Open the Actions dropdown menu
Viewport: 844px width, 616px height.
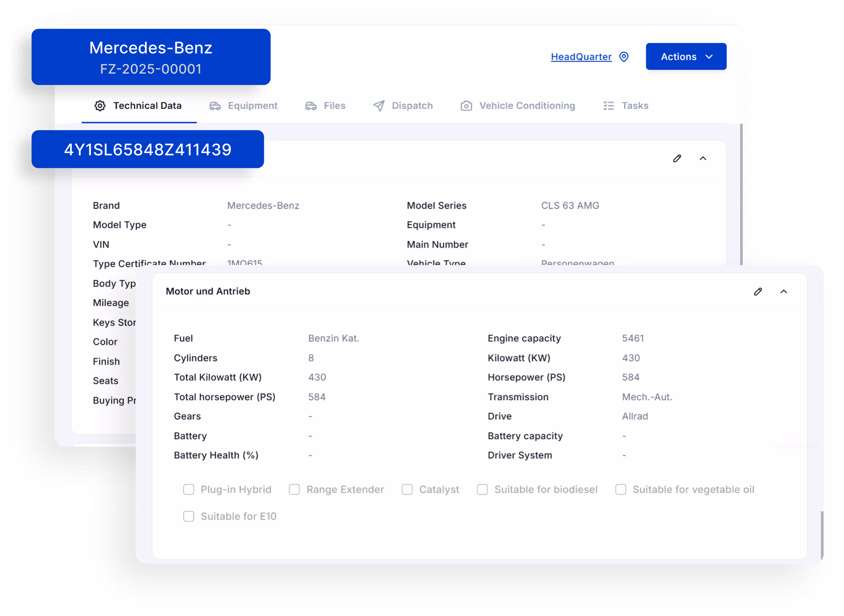[x=686, y=56]
